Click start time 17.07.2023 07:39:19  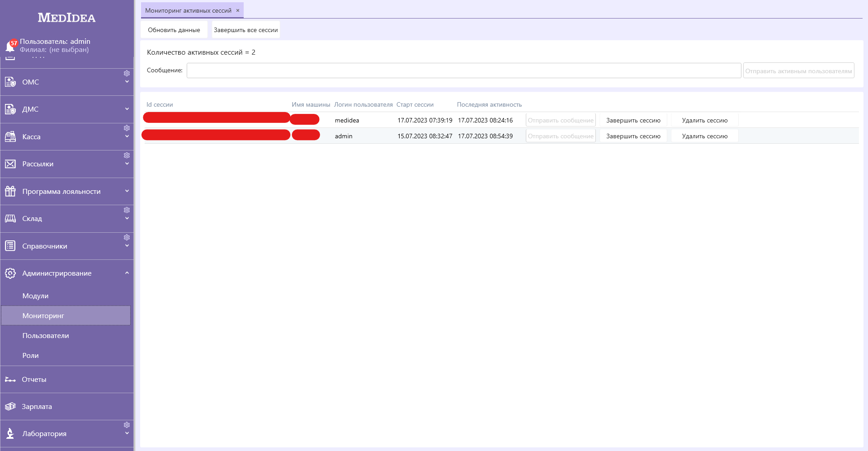click(x=425, y=120)
